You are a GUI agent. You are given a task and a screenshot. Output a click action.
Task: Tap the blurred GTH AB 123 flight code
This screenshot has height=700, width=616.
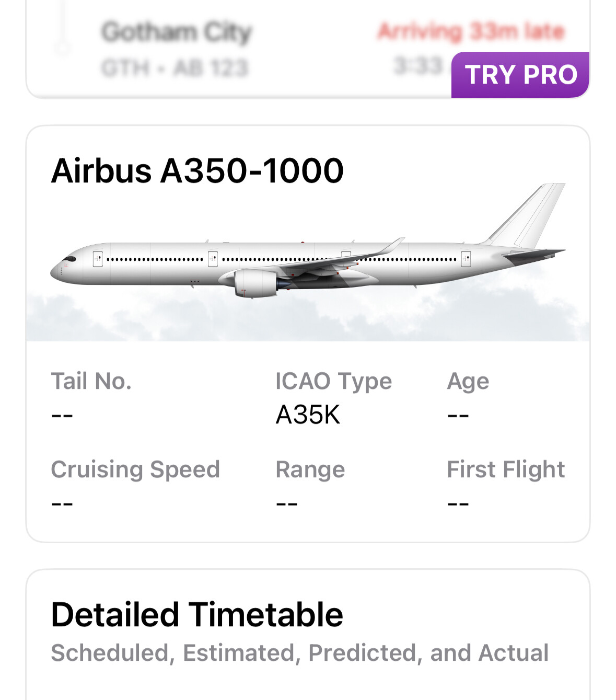[x=175, y=68]
